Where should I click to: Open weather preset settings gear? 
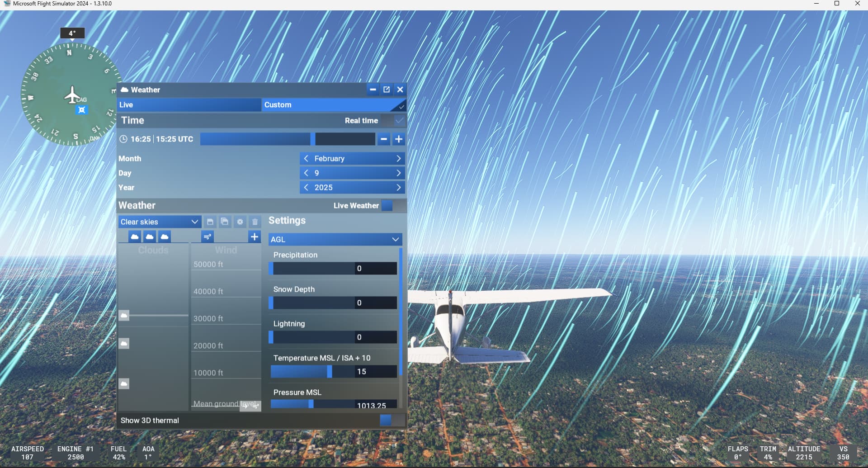[240, 222]
